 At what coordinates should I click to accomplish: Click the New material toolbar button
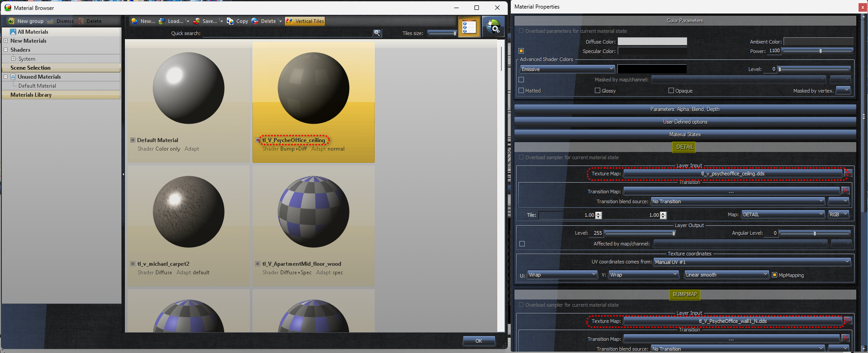[143, 21]
